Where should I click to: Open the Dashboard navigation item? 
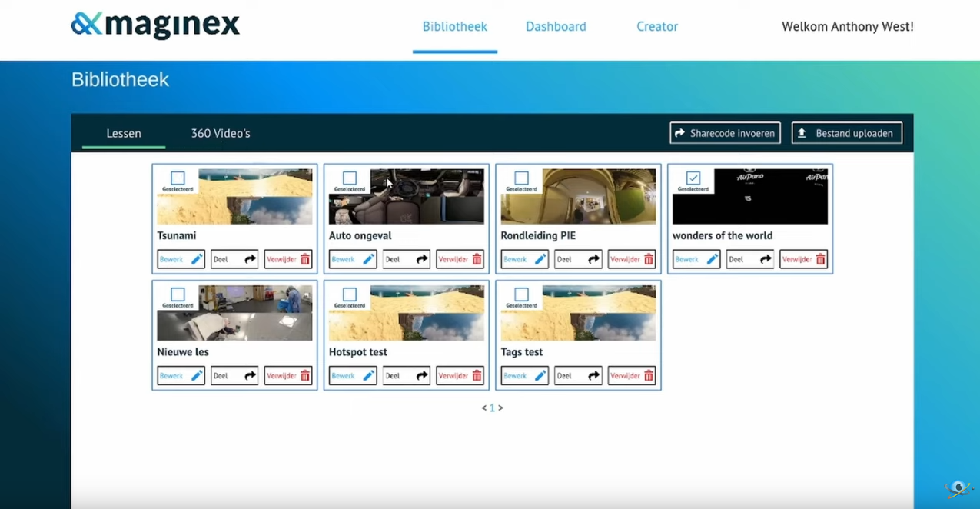(556, 27)
